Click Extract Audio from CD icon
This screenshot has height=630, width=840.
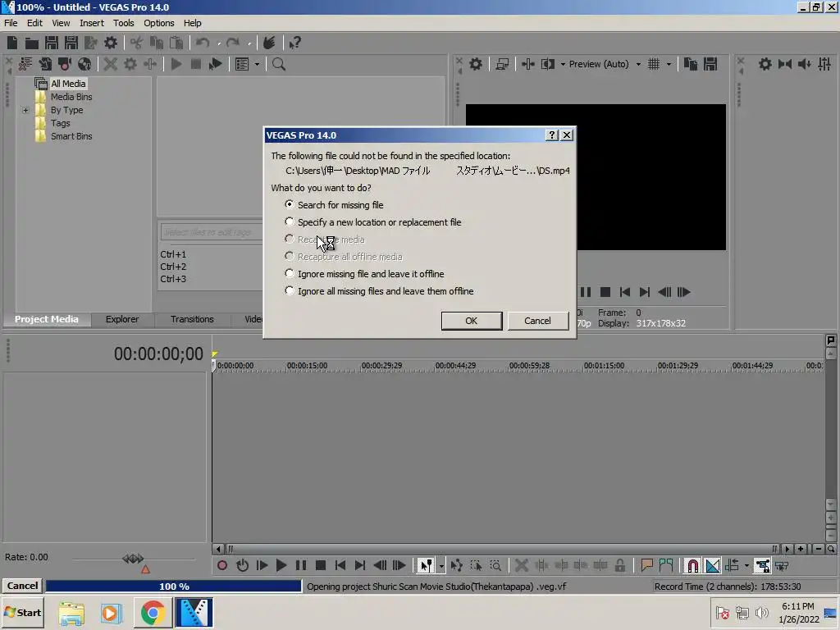84,64
